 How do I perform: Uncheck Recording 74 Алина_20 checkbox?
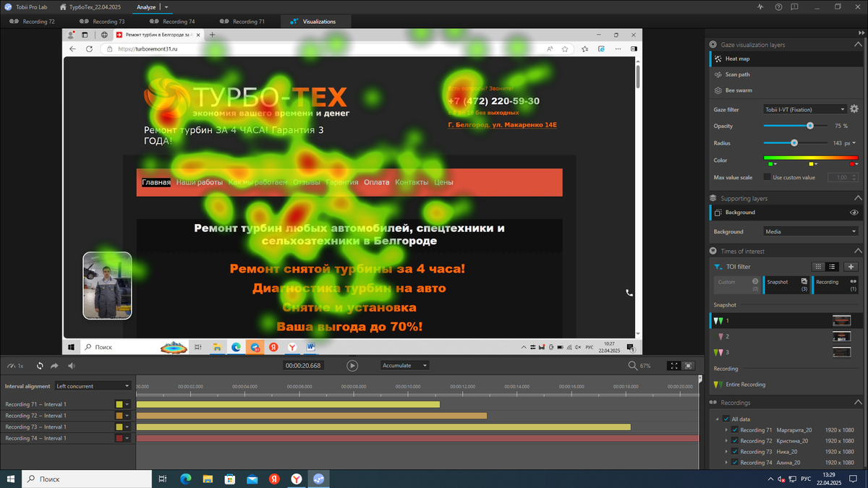tap(735, 462)
